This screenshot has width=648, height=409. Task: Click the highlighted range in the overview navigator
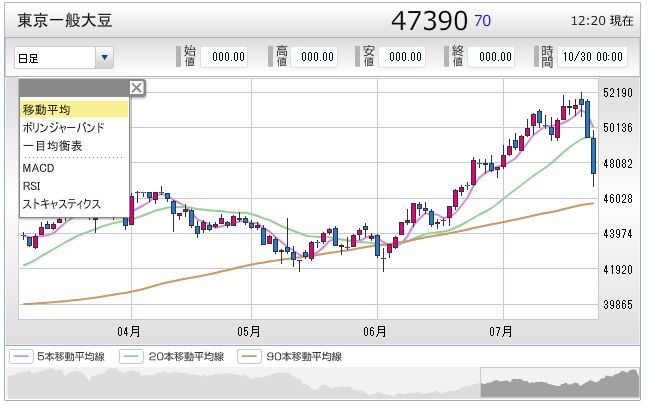point(560,383)
